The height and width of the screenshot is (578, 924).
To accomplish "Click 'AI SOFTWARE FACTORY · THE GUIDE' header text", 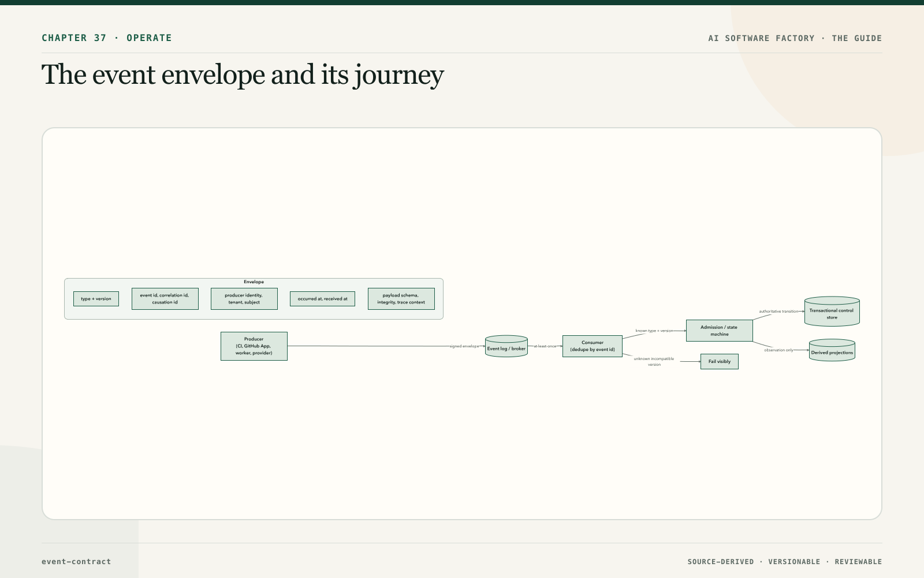I will 795,38.
